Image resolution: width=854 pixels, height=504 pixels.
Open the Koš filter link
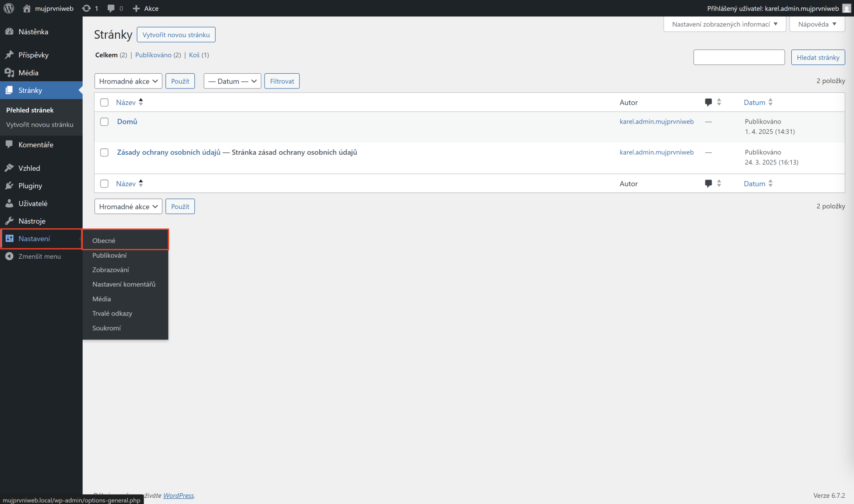point(194,55)
